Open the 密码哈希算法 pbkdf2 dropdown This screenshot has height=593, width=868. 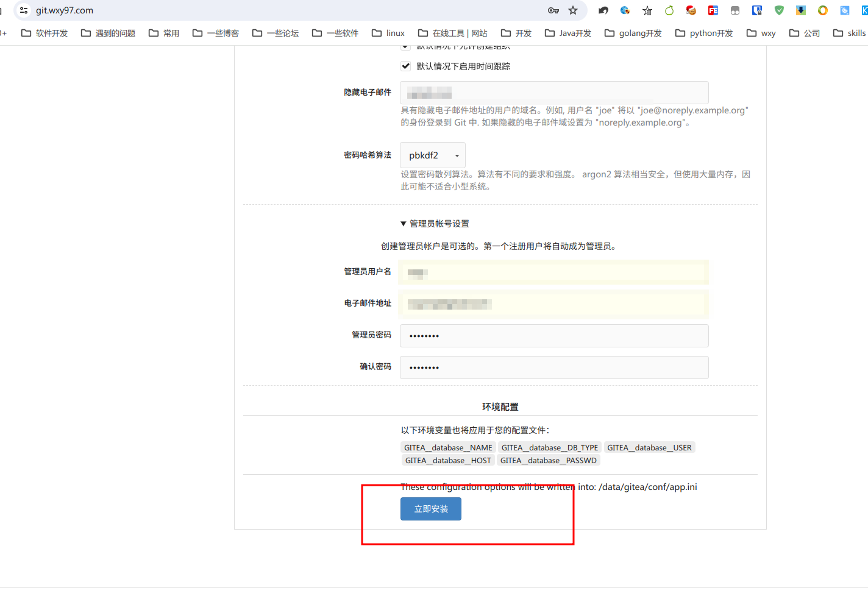(x=433, y=155)
